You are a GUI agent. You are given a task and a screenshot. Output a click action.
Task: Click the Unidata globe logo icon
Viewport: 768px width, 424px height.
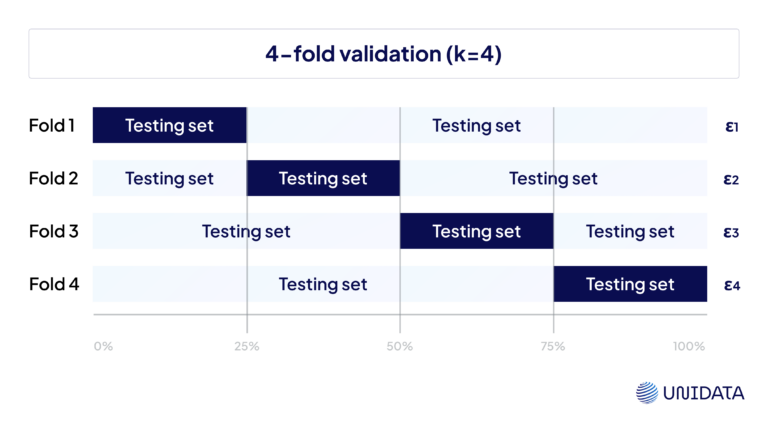[x=647, y=393]
